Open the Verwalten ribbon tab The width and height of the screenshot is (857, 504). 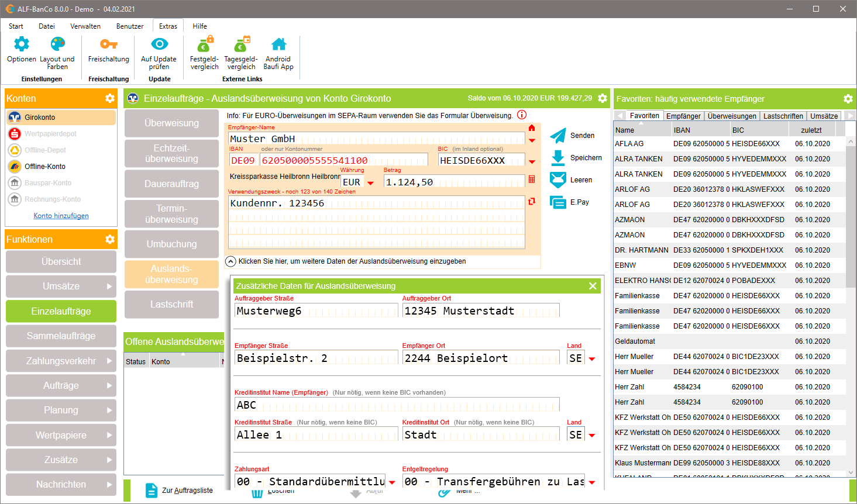[x=85, y=26]
